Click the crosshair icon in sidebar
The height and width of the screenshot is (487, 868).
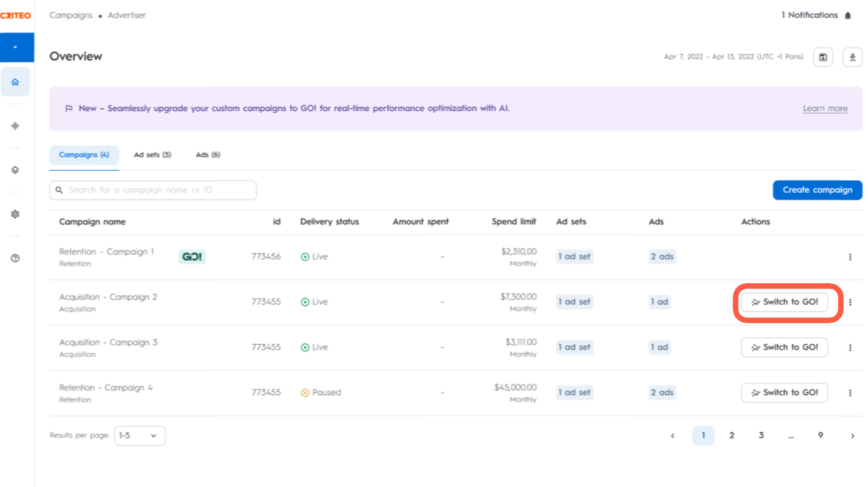tap(15, 126)
